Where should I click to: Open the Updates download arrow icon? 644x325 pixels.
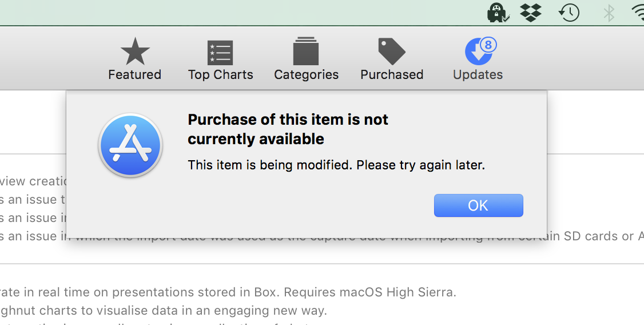point(479,51)
